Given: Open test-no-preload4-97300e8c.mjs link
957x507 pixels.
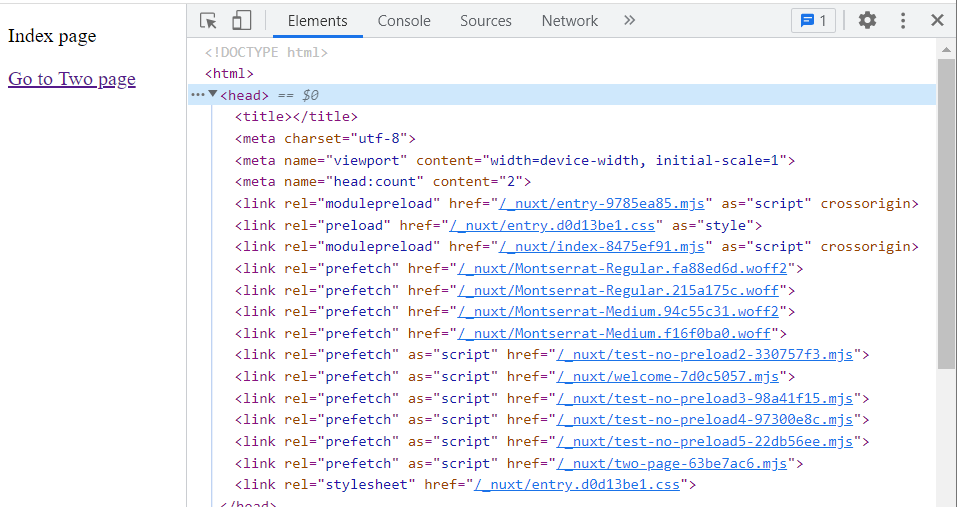Looking at the screenshot, I should tap(704, 420).
